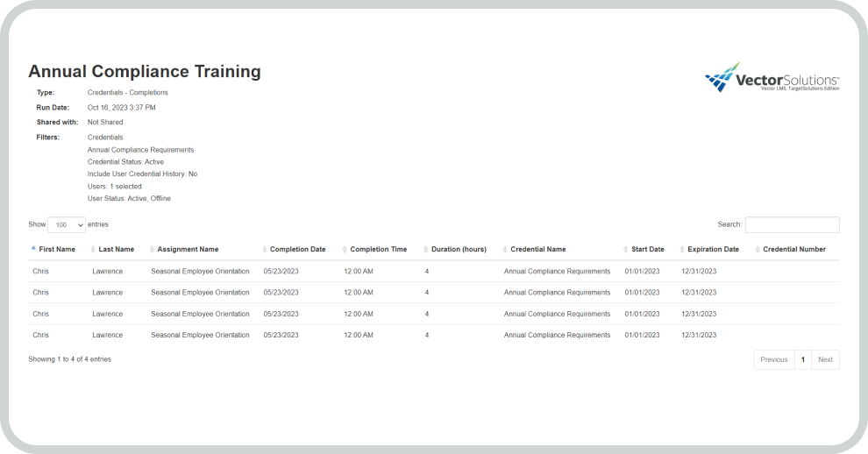868x454 pixels.
Task: Click the Annual Compliance Training report title
Action: point(145,72)
